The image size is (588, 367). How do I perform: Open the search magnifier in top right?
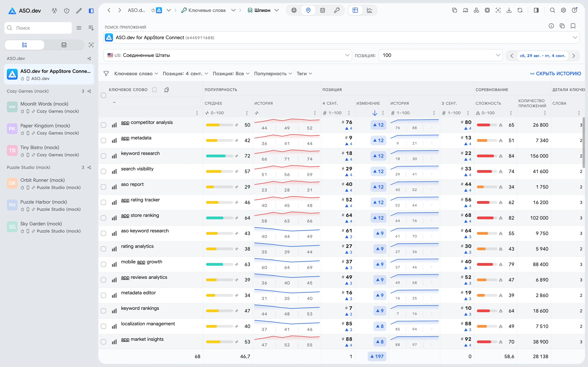click(x=552, y=10)
